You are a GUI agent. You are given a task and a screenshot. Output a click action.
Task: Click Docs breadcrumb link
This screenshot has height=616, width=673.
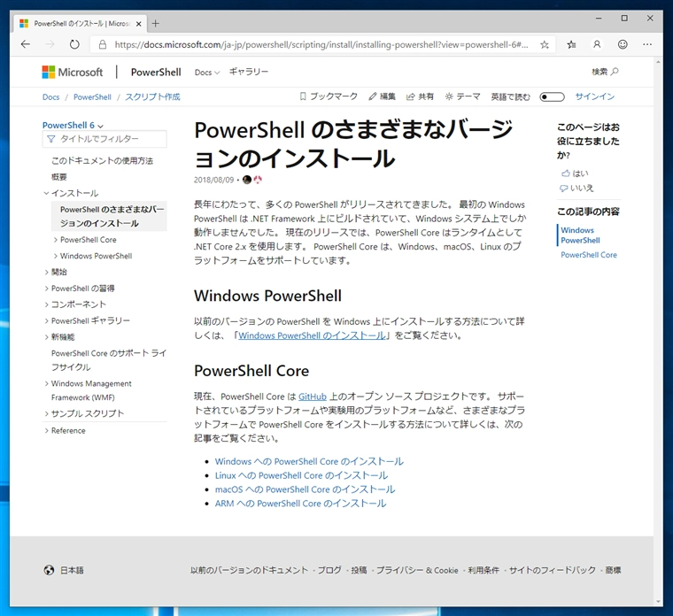[x=50, y=97]
